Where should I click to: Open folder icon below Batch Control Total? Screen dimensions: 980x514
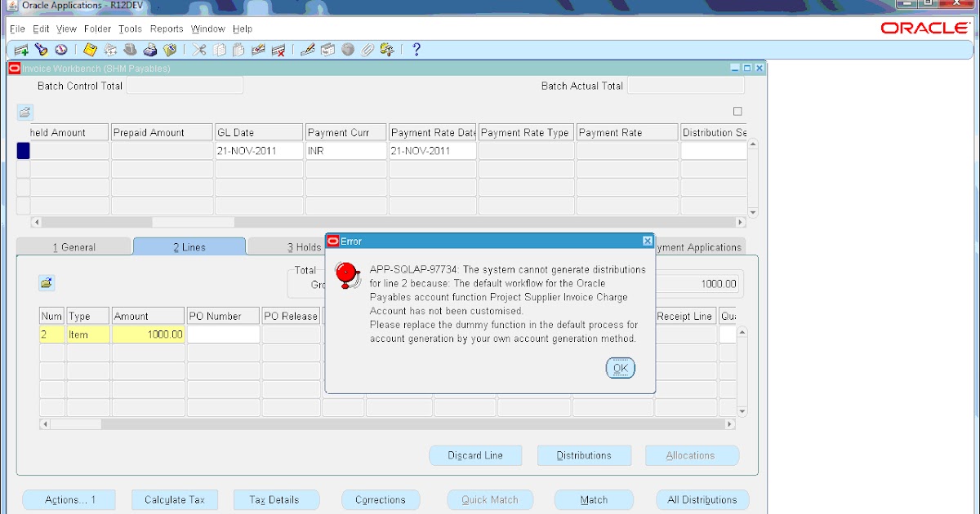(24, 112)
